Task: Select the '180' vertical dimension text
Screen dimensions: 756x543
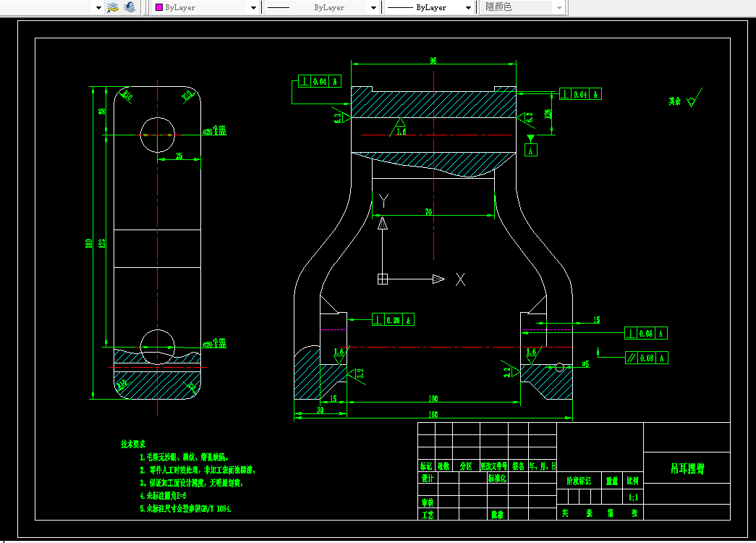Action: pos(89,243)
